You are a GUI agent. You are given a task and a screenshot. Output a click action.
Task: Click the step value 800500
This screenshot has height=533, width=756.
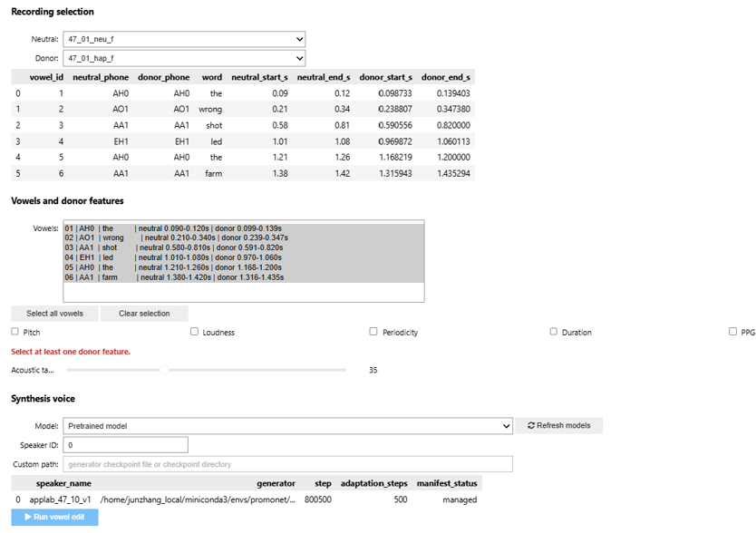pos(318,499)
